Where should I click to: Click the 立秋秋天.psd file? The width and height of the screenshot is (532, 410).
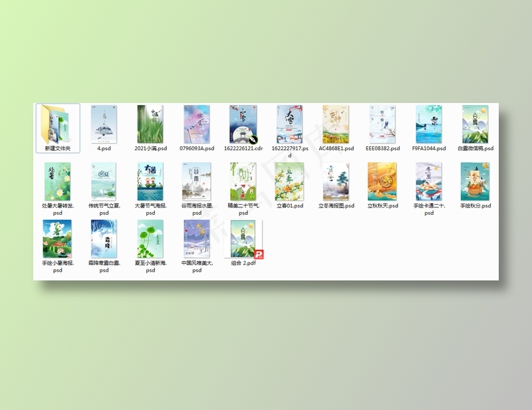pyautogui.click(x=382, y=181)
